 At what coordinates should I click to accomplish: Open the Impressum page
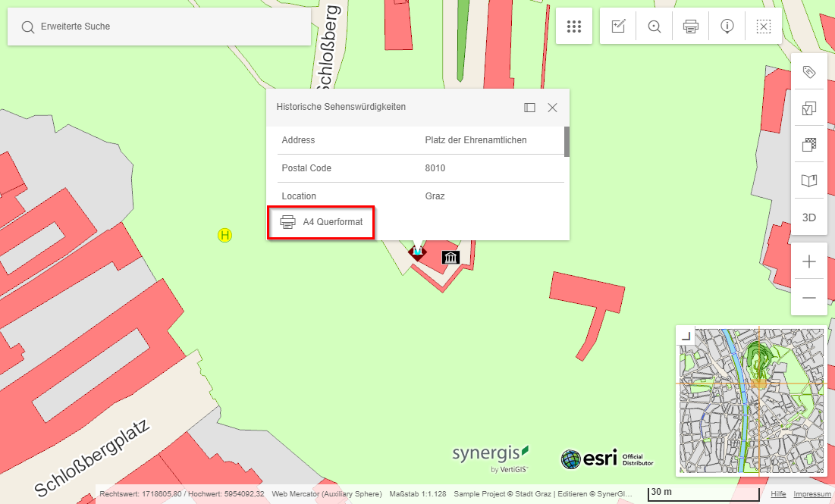click(x=812, y=493)
